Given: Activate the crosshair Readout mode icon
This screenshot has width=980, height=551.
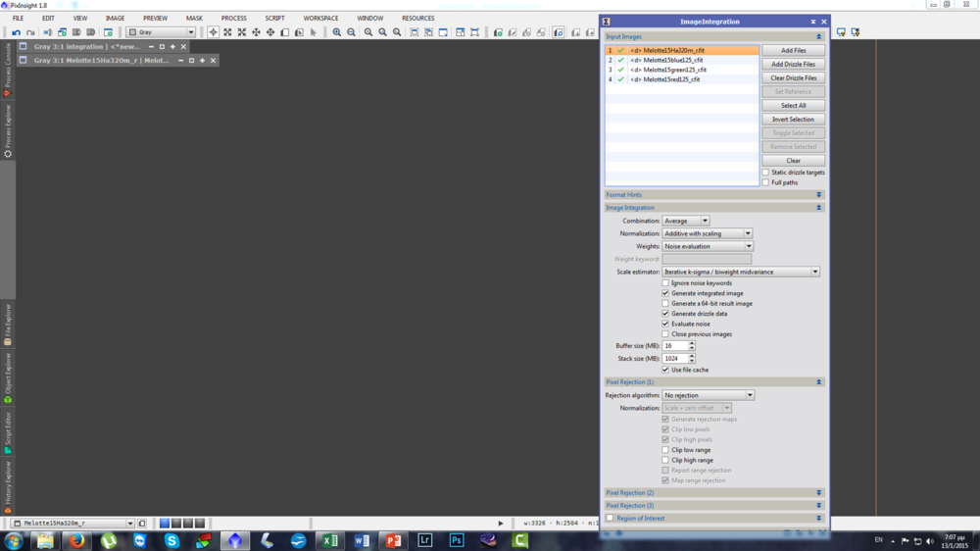Looking at the screenshot, I should point(213,32).
